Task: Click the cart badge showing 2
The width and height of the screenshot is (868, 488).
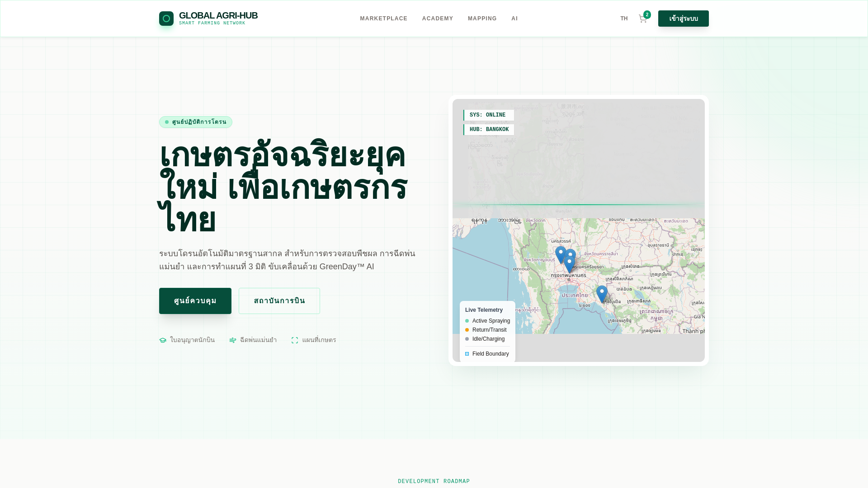Action: pyautogui.click(x=647, y=14)
